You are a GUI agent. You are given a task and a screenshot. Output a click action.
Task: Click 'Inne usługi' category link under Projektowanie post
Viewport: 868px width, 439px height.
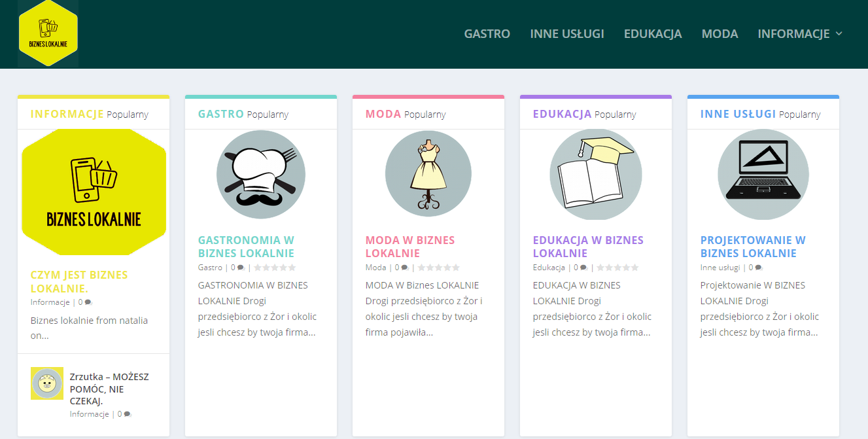[720, 268]
